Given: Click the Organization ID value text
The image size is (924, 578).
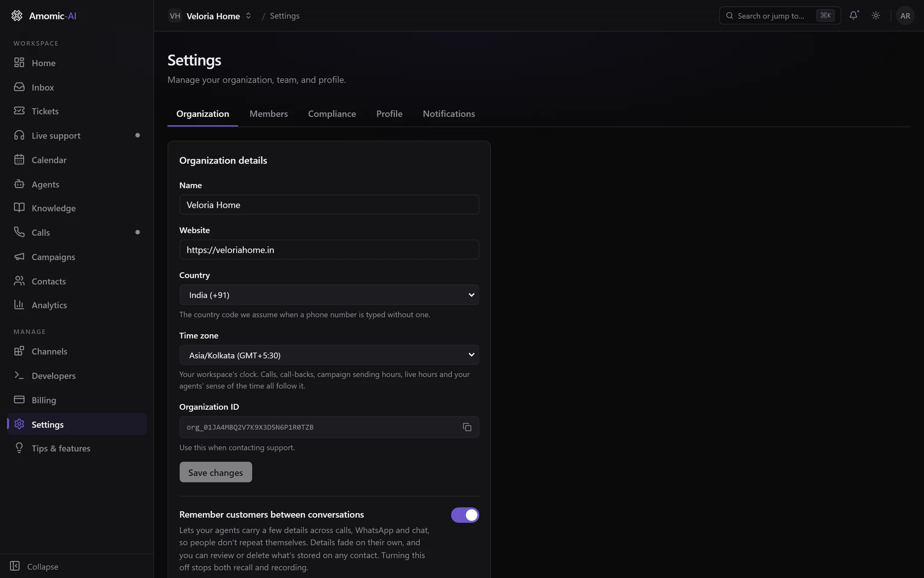Looking at the screenshot, I should point(250,427).
